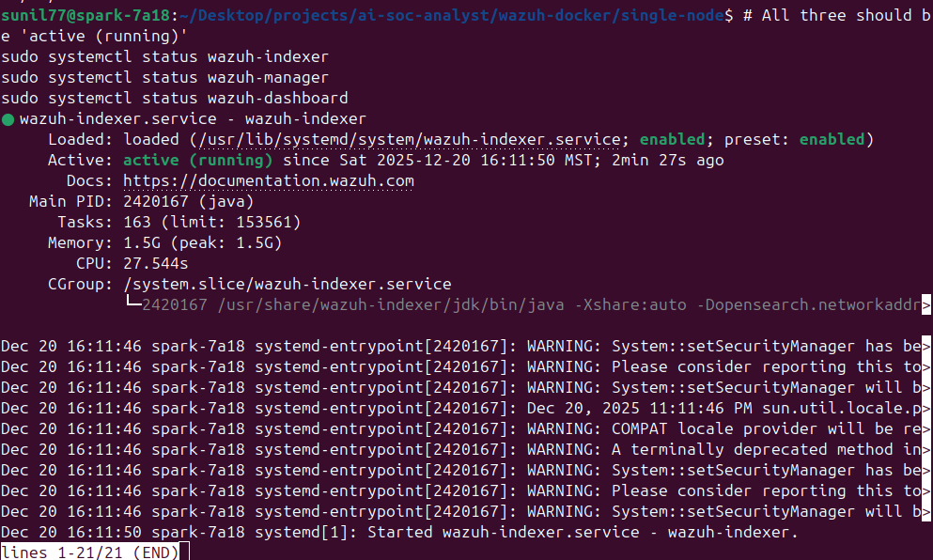Click the 'wazuh-indexer.service - wazuh-indexer' header

click(x=193, y=119)
